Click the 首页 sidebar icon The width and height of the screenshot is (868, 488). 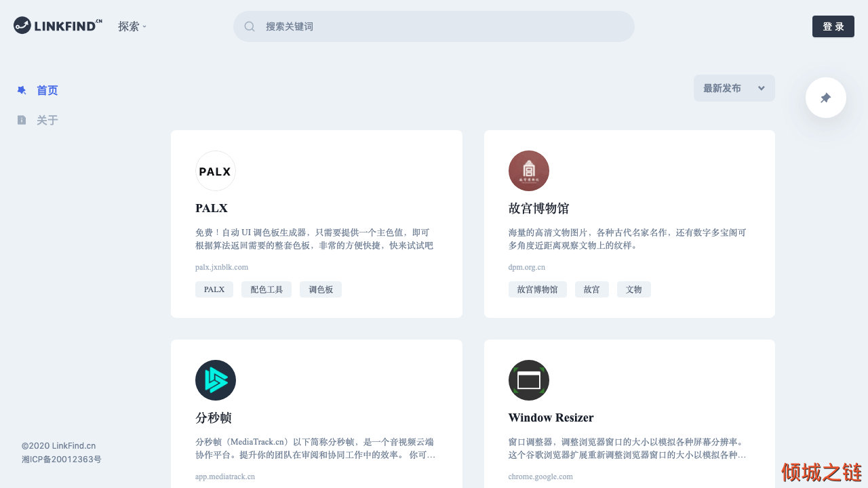tap(22, 90)
